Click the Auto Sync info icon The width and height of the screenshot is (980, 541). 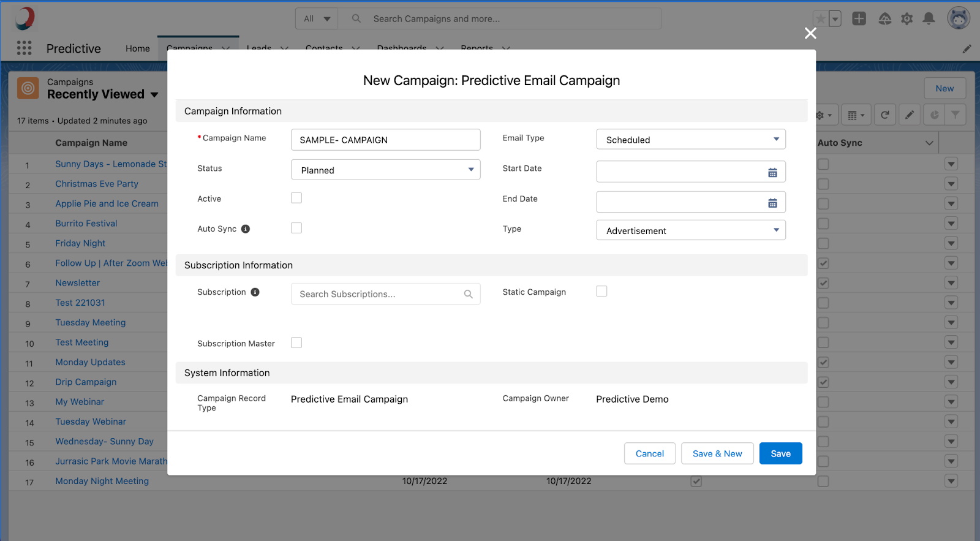tap(246, 229)
